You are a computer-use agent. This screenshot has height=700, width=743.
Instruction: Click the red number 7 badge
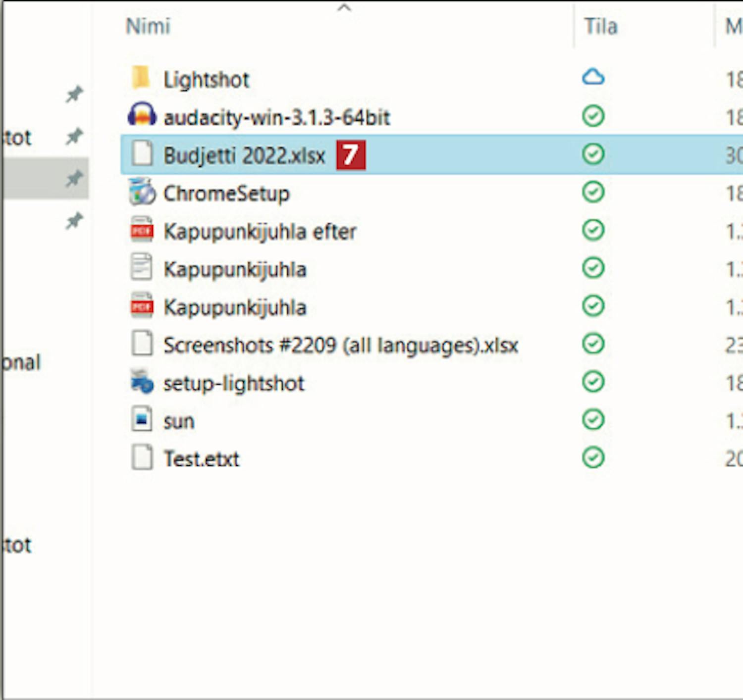pos(351,155)
